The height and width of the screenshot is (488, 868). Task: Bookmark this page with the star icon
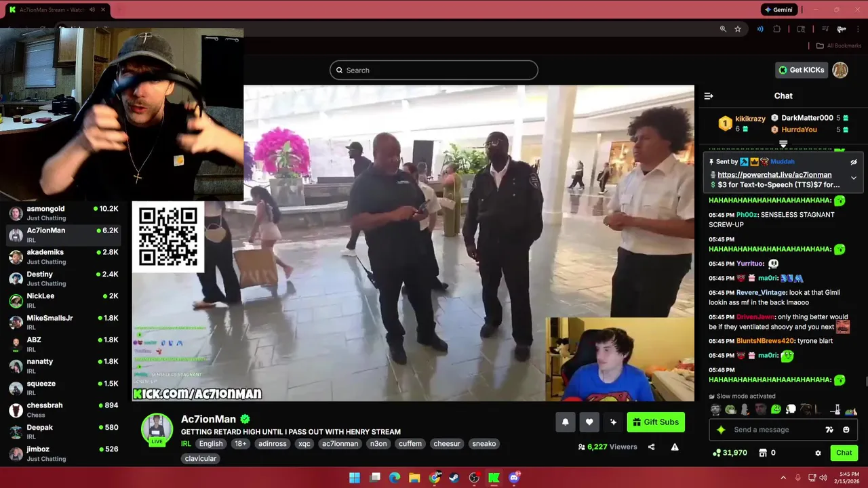tap(738, 29)
